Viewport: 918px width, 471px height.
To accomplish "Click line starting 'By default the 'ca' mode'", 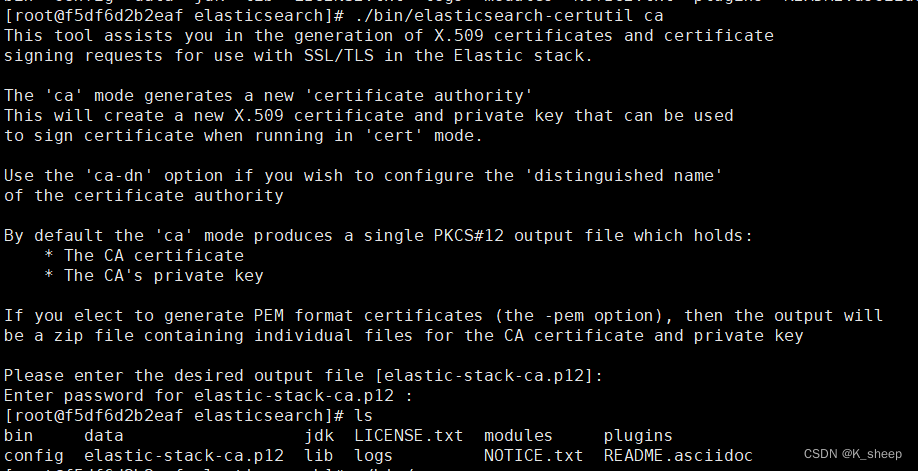I will click(x=378, y=236).
